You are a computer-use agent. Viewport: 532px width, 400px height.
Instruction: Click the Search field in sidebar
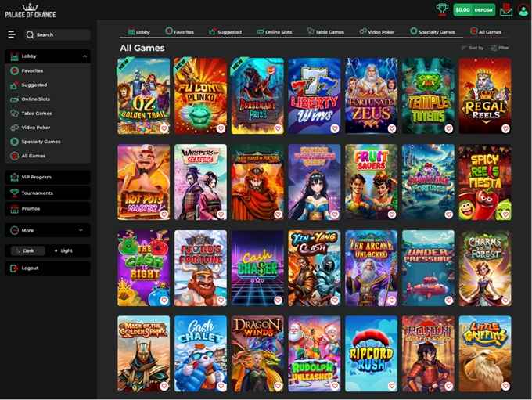click(56, 34)
